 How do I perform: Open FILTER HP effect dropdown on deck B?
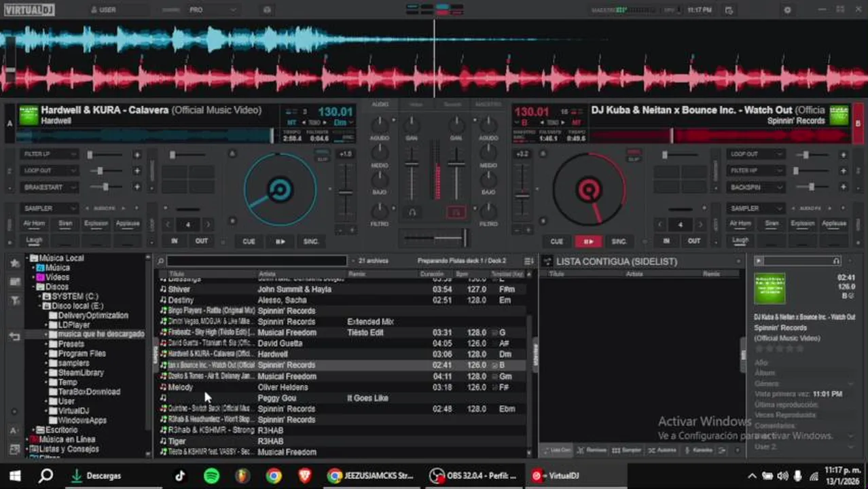[755, 170]
